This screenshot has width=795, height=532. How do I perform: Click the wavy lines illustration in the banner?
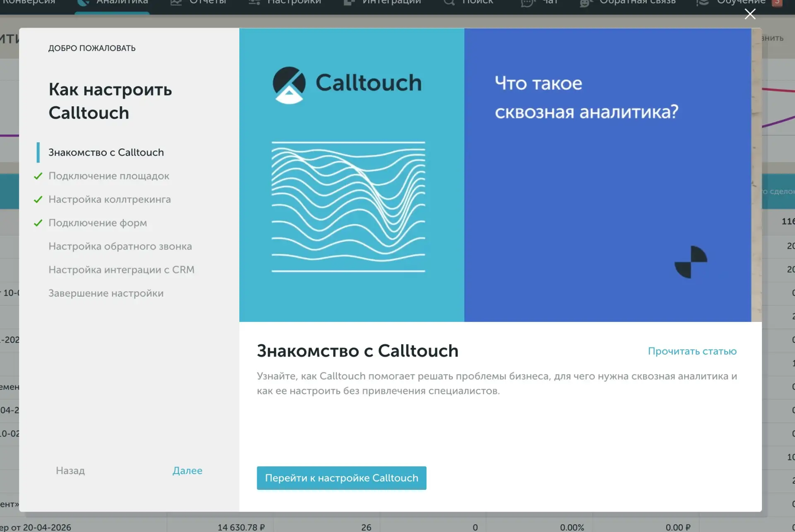click(348, 206)
